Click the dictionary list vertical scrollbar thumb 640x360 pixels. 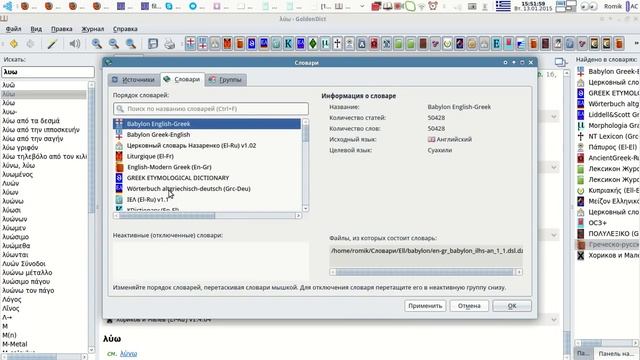coord(305,133)
